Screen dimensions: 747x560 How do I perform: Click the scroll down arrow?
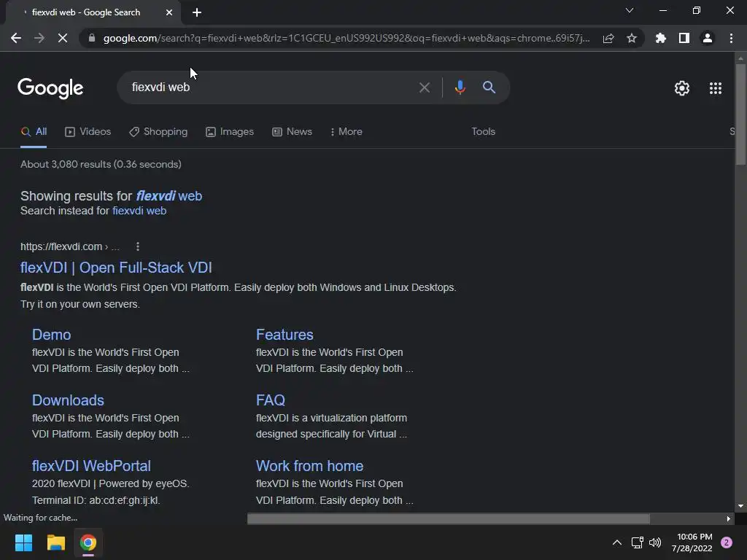click(740, 506)
